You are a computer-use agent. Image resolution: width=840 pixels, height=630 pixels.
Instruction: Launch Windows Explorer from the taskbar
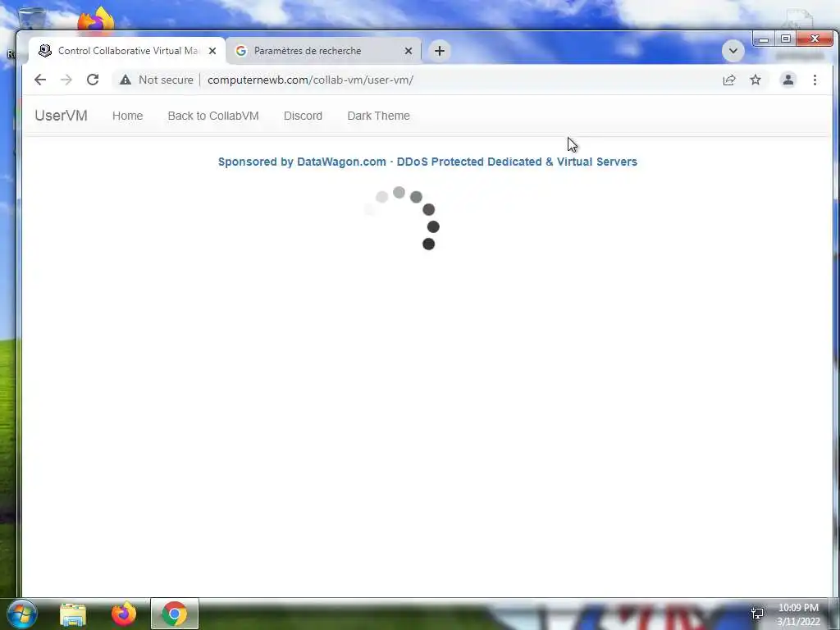[73, 614]
